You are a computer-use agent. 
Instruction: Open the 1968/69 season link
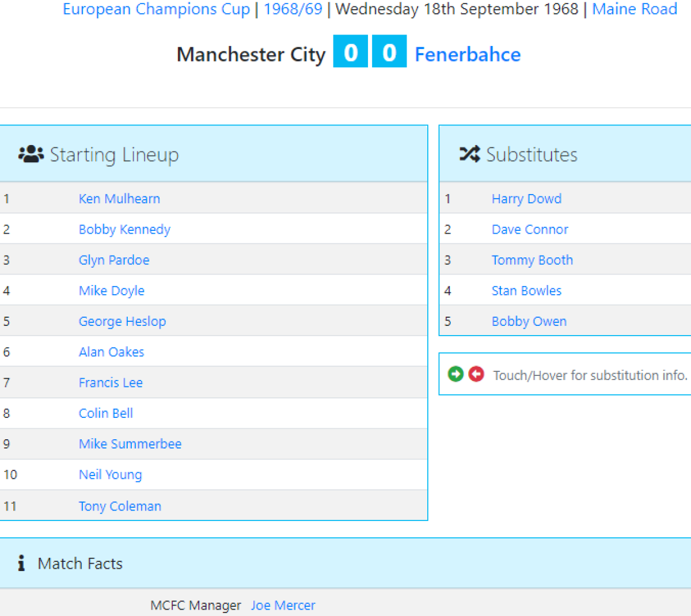pyautogui.click(x=293, y=9)
